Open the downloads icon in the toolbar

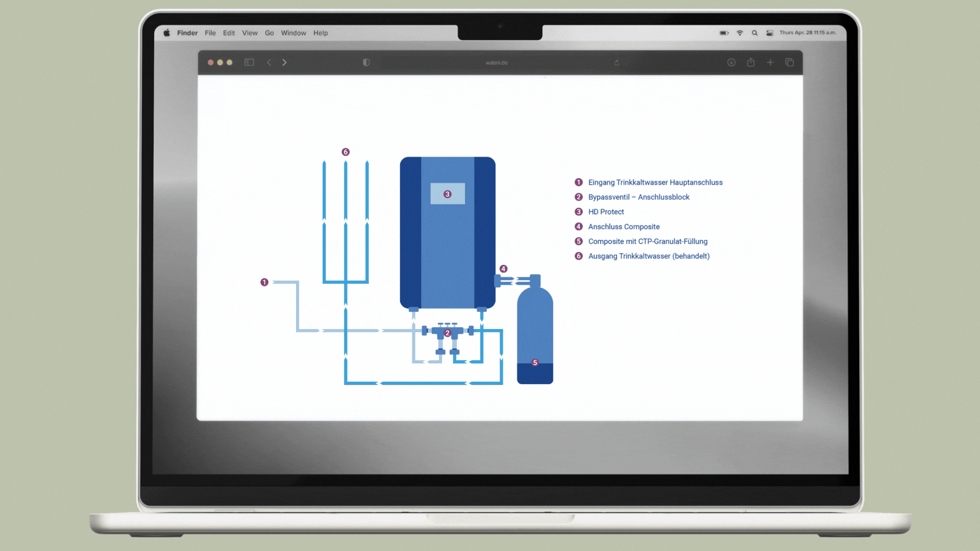point(731,62)
